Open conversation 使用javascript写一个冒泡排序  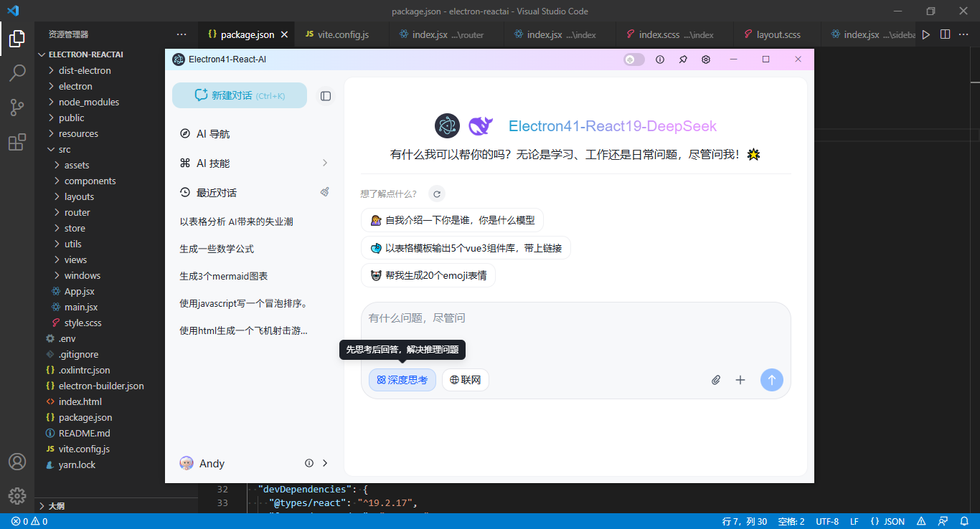pos(244,303)
